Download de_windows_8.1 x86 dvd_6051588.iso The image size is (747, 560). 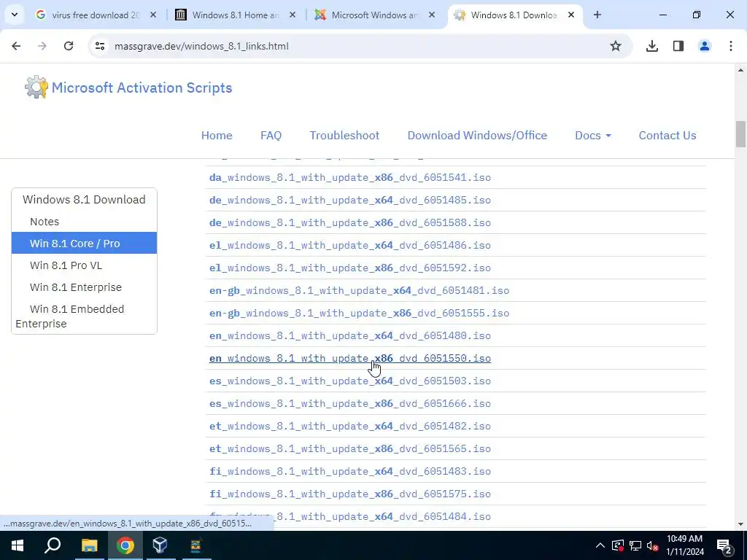[x=350, y=222]
